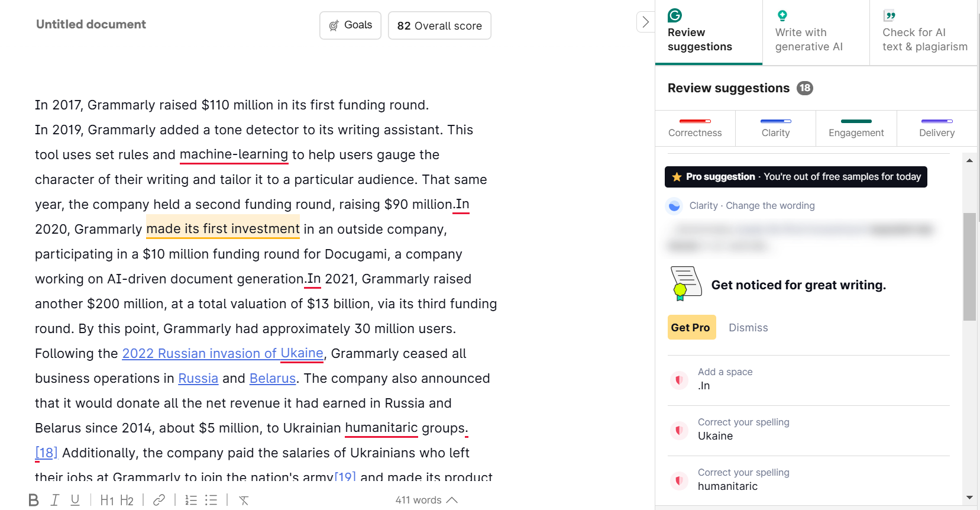Viewport: 980px width, 510px height.
Task: Switch to Check for AI text & plagiarism tab
Action: [924, 33]
